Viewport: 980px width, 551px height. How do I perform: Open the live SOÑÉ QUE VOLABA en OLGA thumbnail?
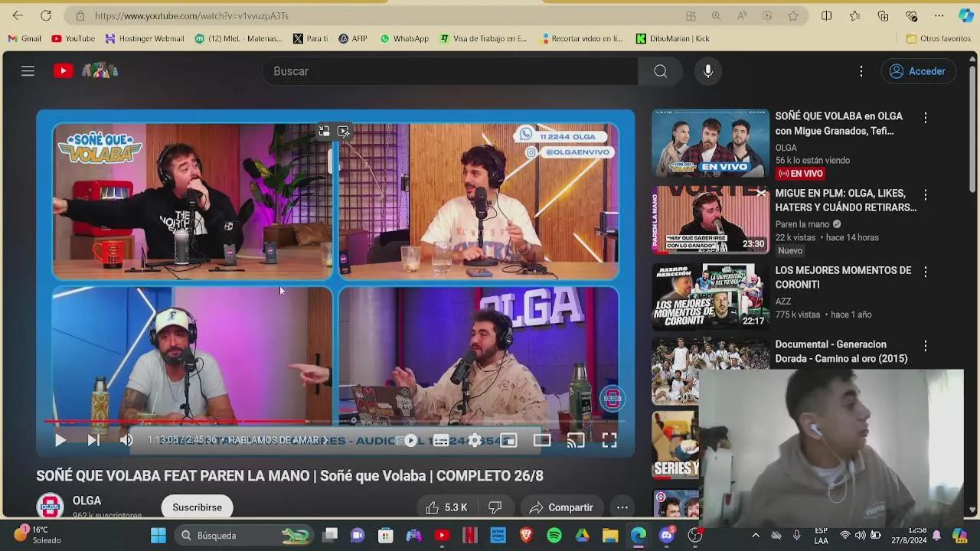[x=710, y=143]
